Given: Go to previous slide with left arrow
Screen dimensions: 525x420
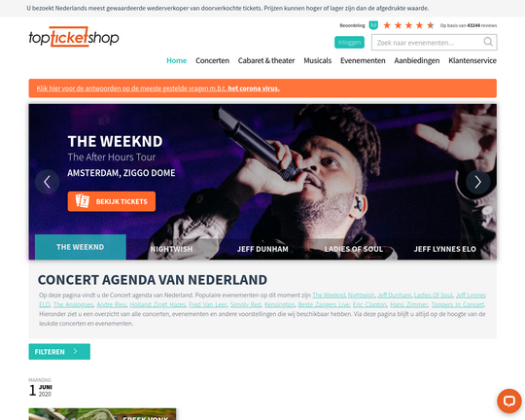Looking at the screenshot, I should (x=48, y=182).
